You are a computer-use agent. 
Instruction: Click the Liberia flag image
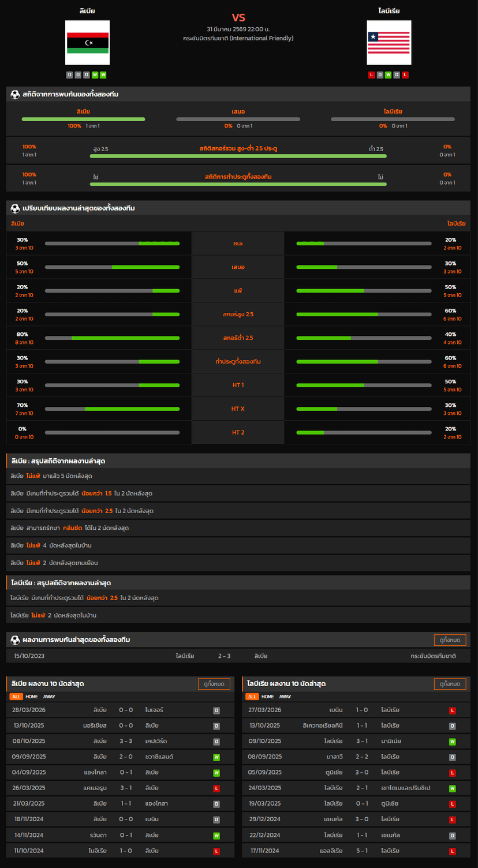[389, 43]
